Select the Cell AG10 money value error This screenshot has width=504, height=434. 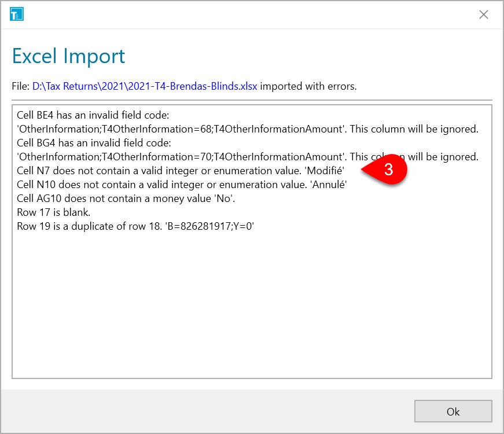[x=126, y=198]
